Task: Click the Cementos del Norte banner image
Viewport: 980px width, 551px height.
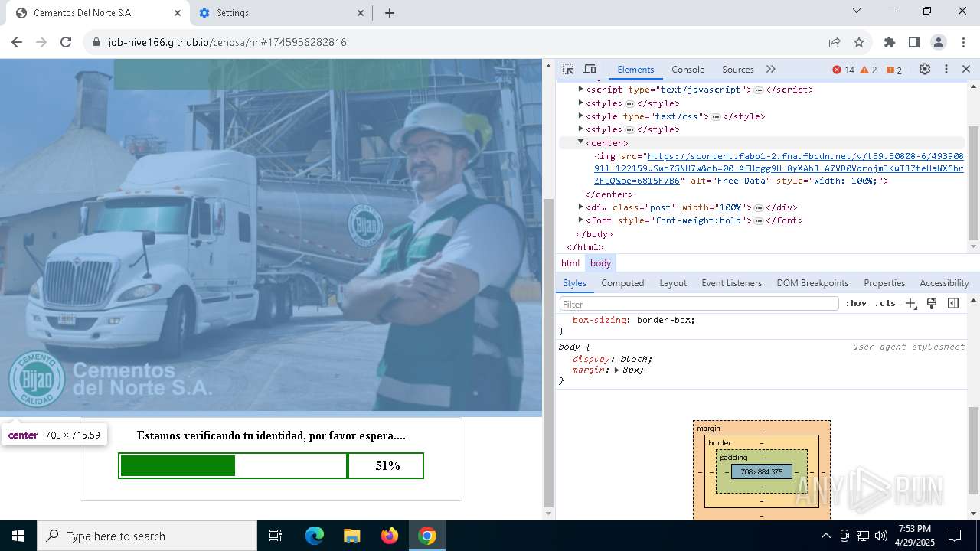Action: [271, 234]
